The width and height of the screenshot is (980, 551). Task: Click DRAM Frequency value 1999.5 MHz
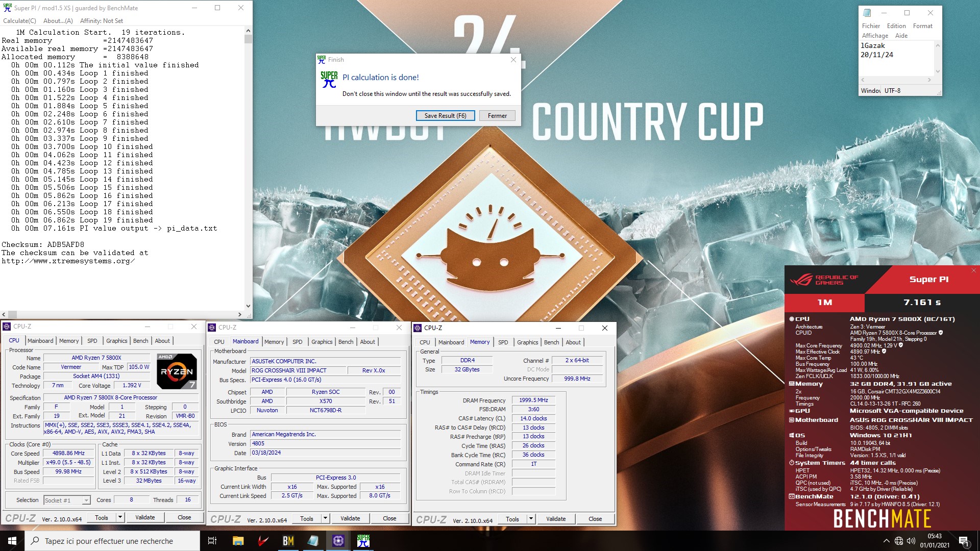click(x=533, y=400)
